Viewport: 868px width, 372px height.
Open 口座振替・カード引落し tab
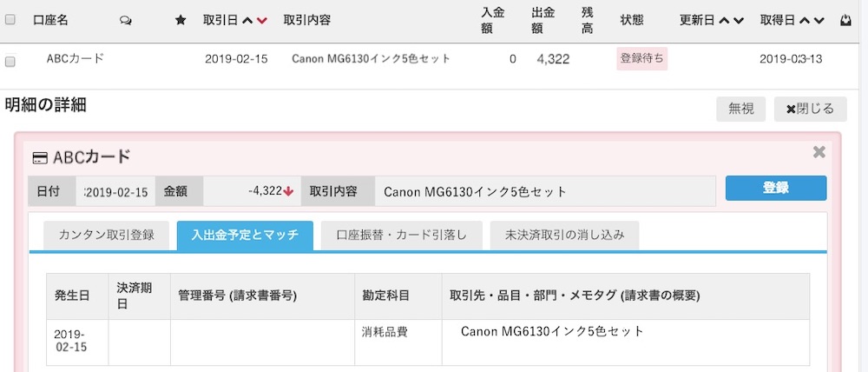point(401,235)
